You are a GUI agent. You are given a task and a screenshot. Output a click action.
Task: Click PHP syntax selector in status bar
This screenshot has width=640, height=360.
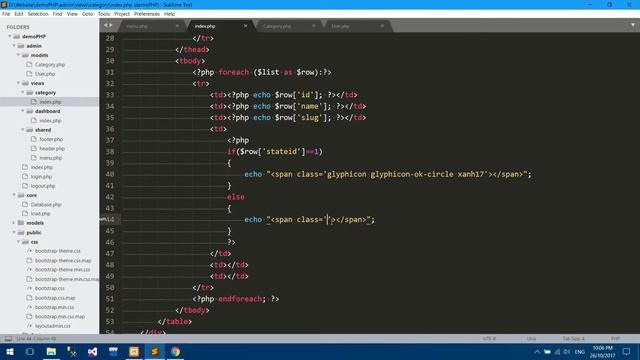[x=616, y=339]
